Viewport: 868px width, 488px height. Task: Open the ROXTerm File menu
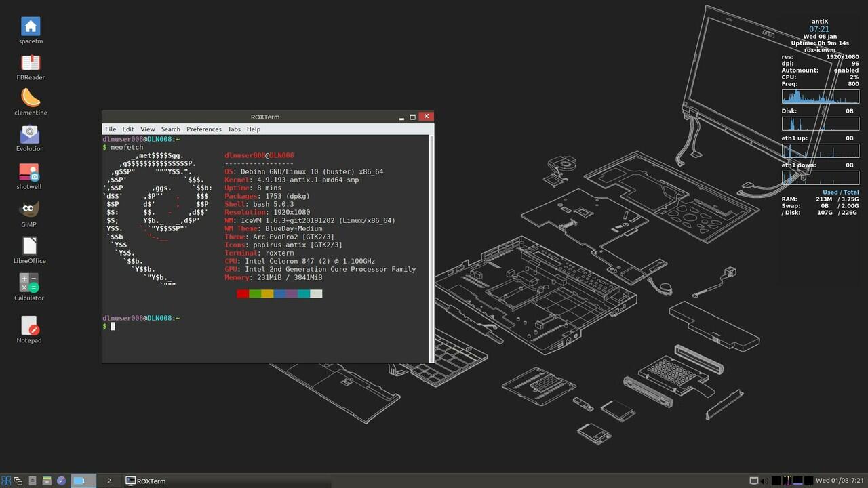[111, 129]
